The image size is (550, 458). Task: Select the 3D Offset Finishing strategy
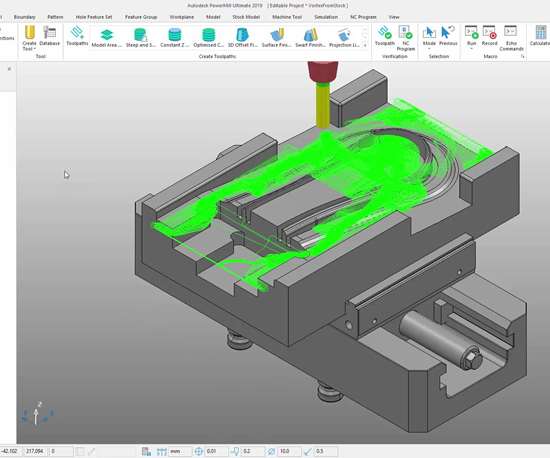(242, 38)
